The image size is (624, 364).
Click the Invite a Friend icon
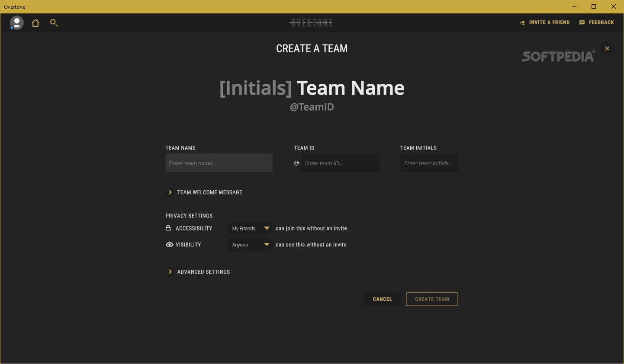(x=522, y=22)
